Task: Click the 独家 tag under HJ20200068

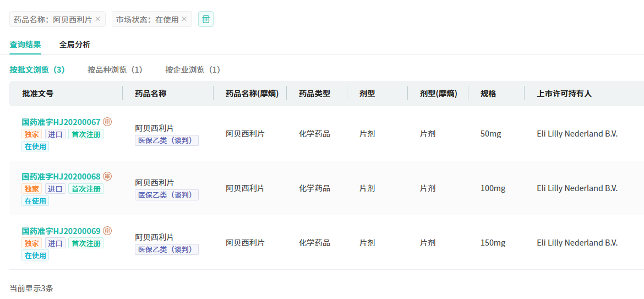Action: pyautogui.click(x=31, y=189)
